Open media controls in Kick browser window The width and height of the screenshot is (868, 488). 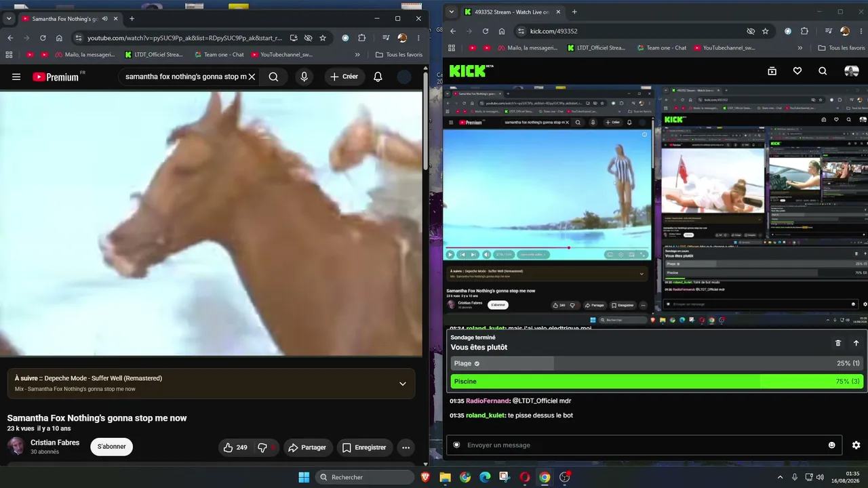click(x=828, y=31)
